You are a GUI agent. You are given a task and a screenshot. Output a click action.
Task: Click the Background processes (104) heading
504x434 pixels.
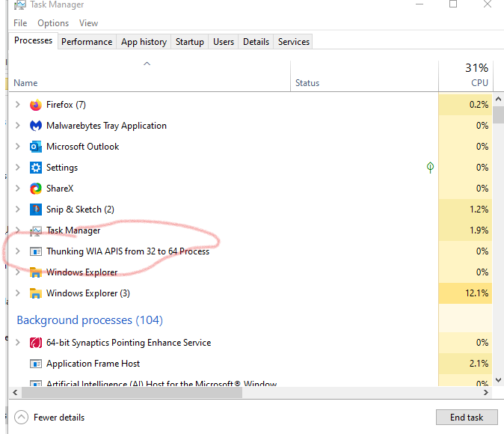(90, 320)
